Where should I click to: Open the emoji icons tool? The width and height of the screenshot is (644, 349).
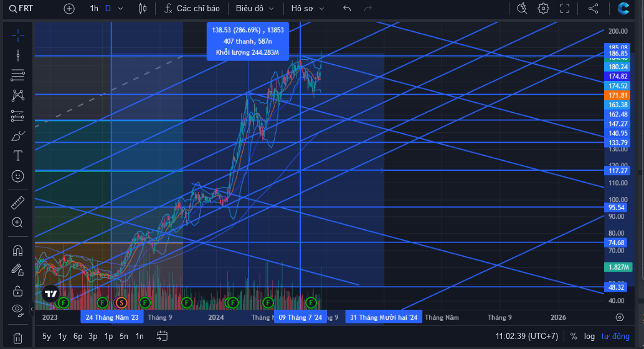(x=17, y=176)
